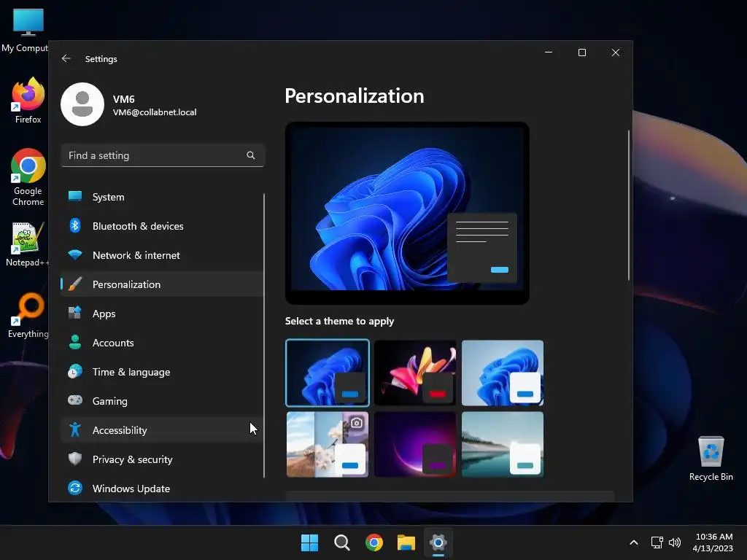
Task: Select the Notepad++ desktop shortcut
Action: point(27,244)
